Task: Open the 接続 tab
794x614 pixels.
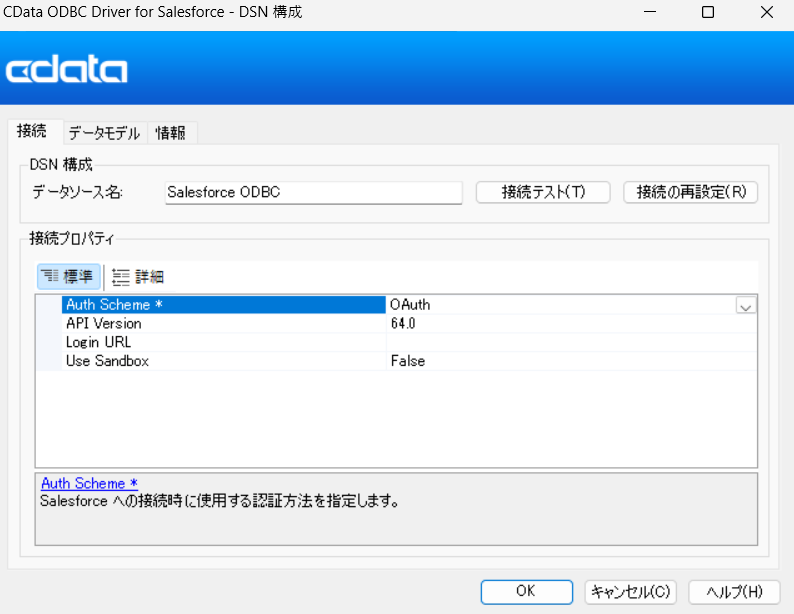Action: [x=32, y=131]
